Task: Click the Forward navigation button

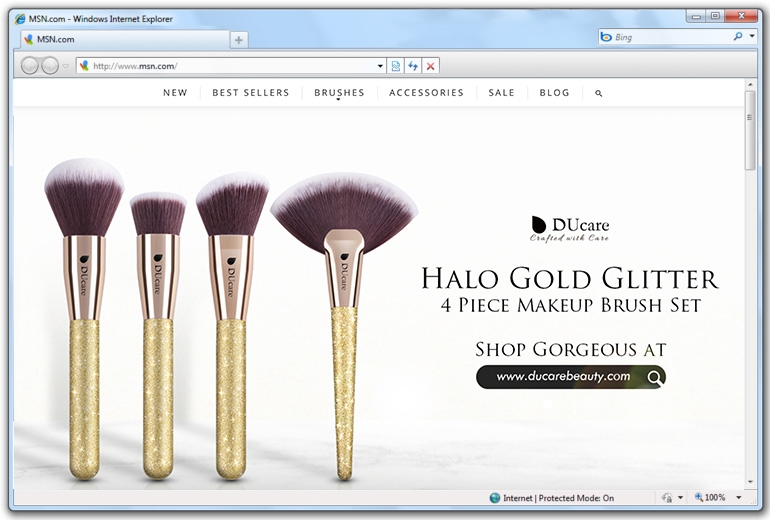Action: 50,65
